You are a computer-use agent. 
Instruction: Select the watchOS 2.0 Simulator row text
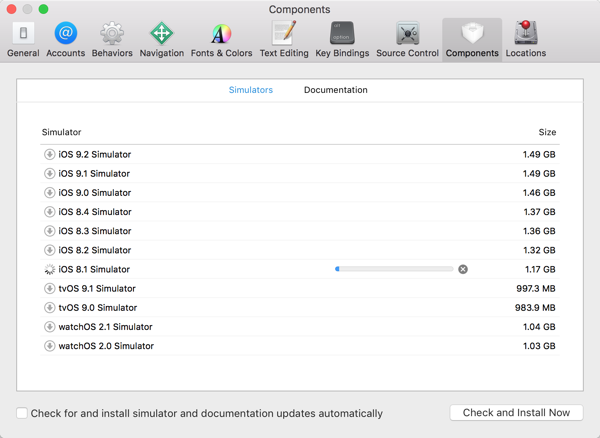106,346
